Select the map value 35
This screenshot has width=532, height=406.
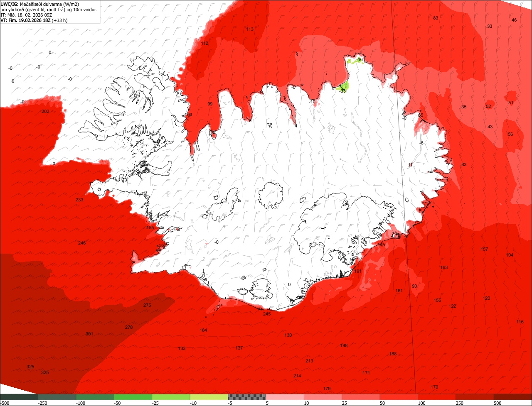[464, 107]
